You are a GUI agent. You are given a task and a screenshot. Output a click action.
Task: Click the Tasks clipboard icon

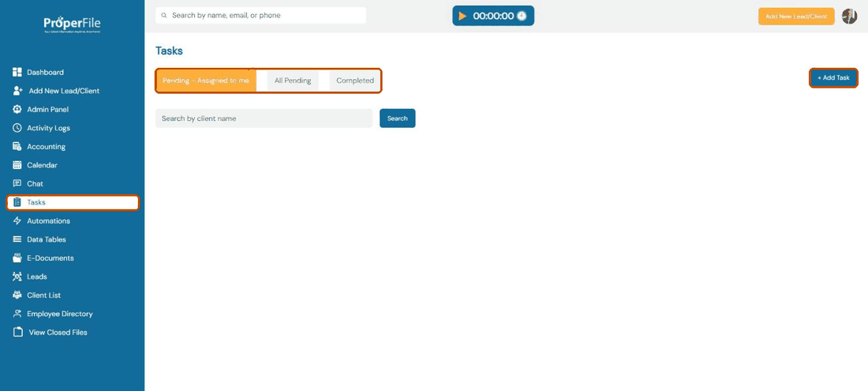coord(17,202)
